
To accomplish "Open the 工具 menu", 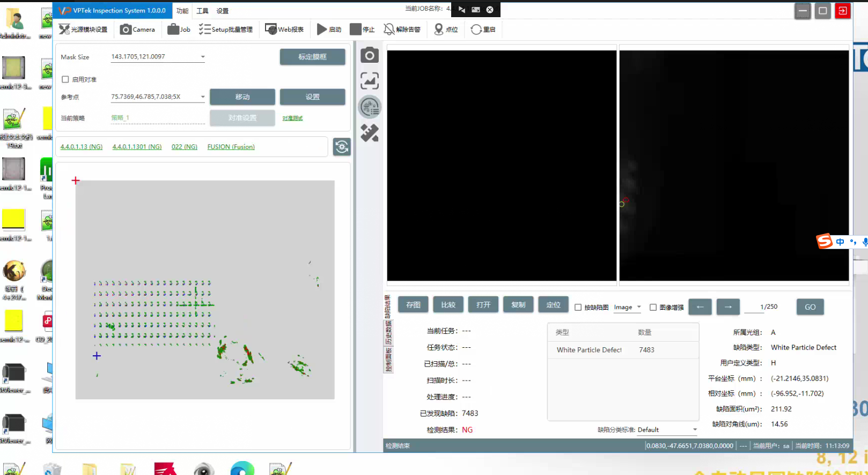I will [x=202, y=11].
